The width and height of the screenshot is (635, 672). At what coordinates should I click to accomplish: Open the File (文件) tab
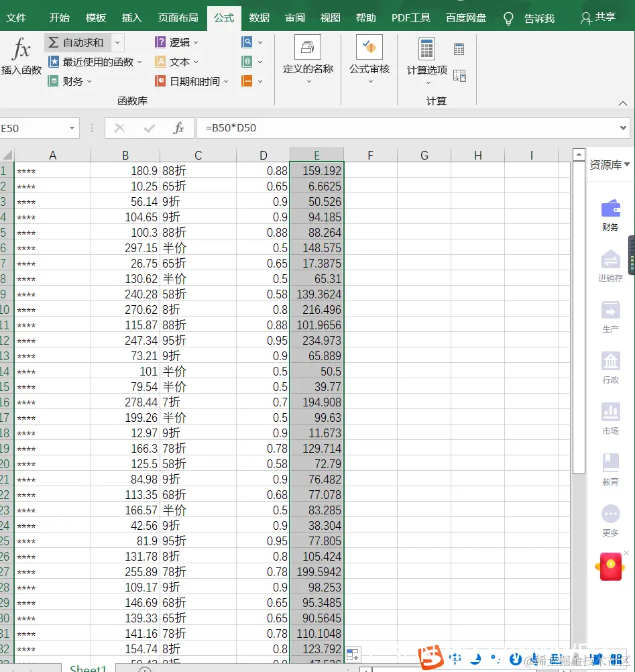(x=16, y=18)
